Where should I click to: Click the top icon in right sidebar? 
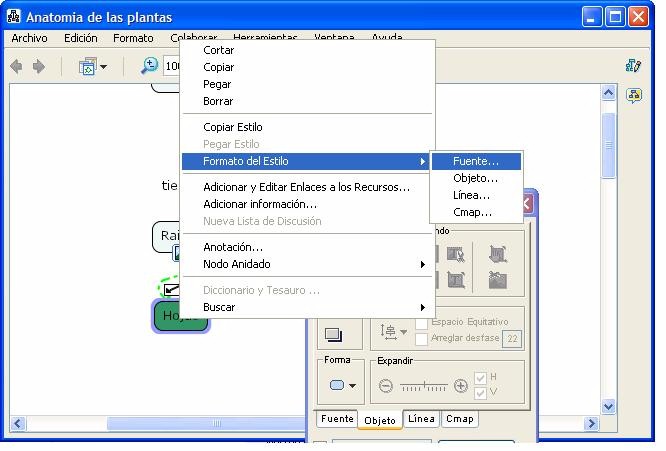pos(633,66)
